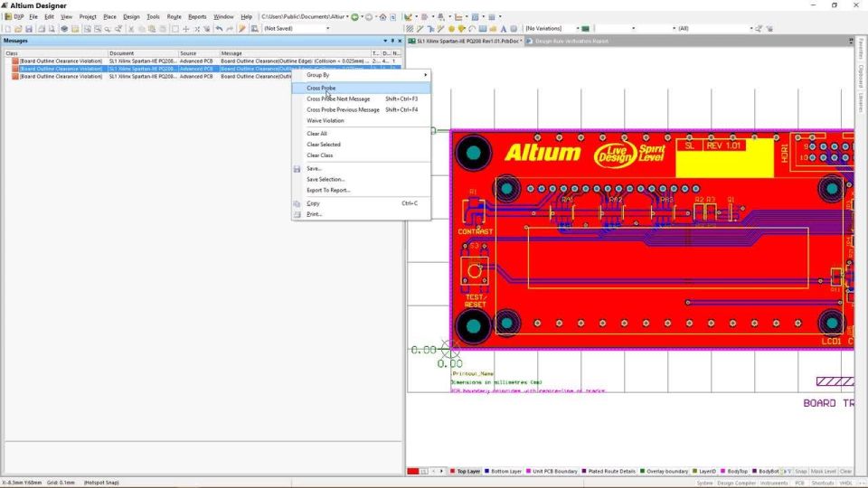
Task: Open the No Variations dropdown
Action: (x=578, y=29)
